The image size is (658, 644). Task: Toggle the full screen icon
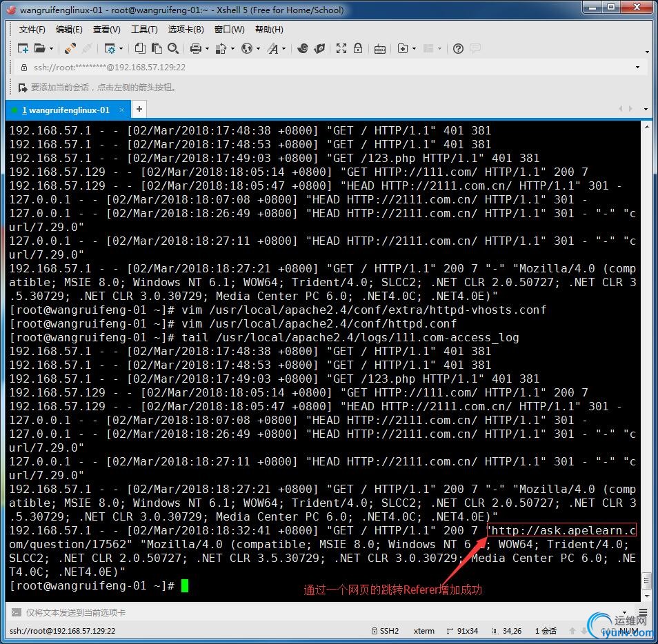[x=341, y=48]
